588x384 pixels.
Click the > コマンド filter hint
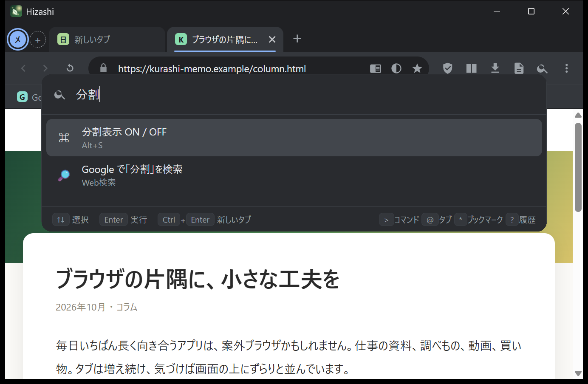399,220
